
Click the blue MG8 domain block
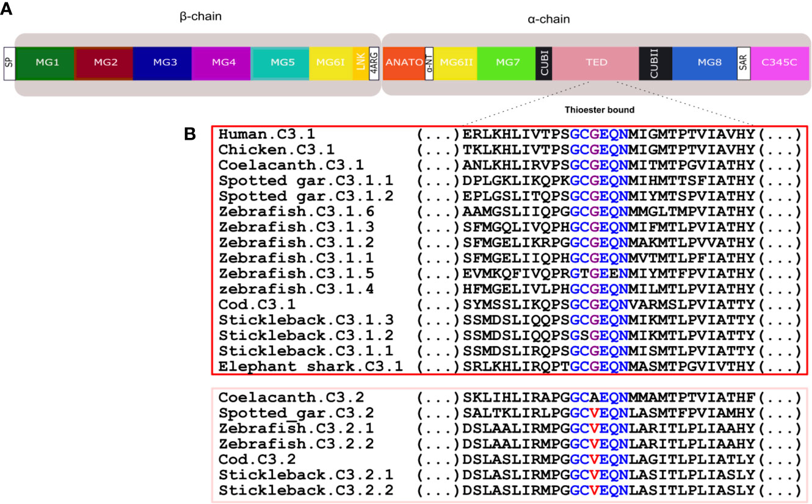[705, 63]
